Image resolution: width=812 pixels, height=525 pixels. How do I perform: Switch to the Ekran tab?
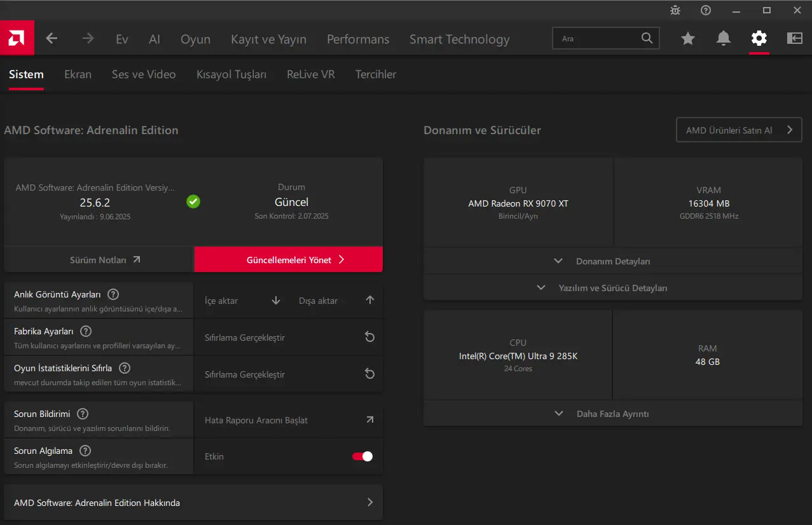[78, 74]
